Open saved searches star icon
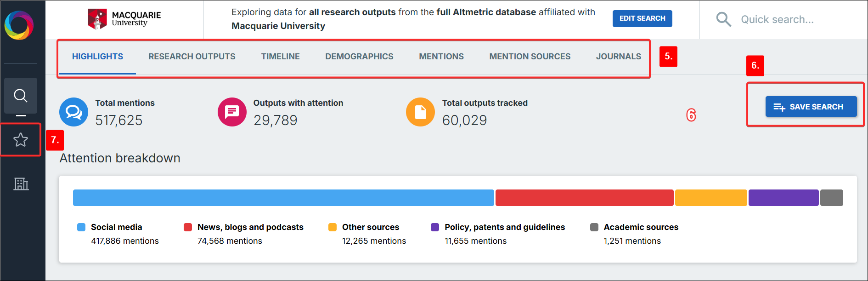The image size is (868, 281). 21,140
